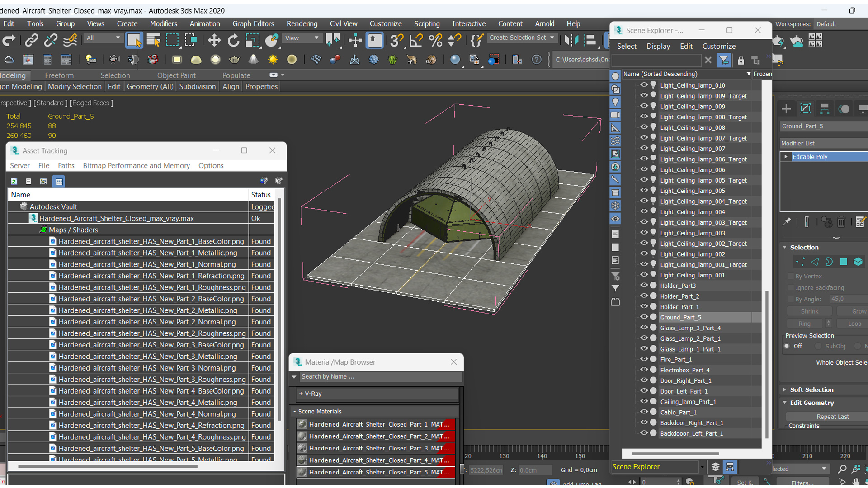Hide Fire_Part_1 with its eye icon
The height and width of the screenshot is (488, 868).
point(644,359)
